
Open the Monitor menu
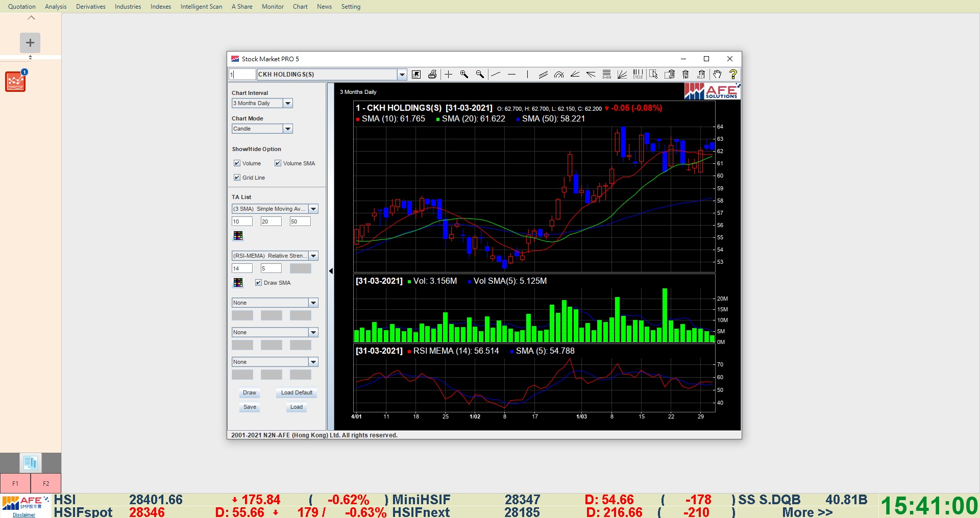273,7
